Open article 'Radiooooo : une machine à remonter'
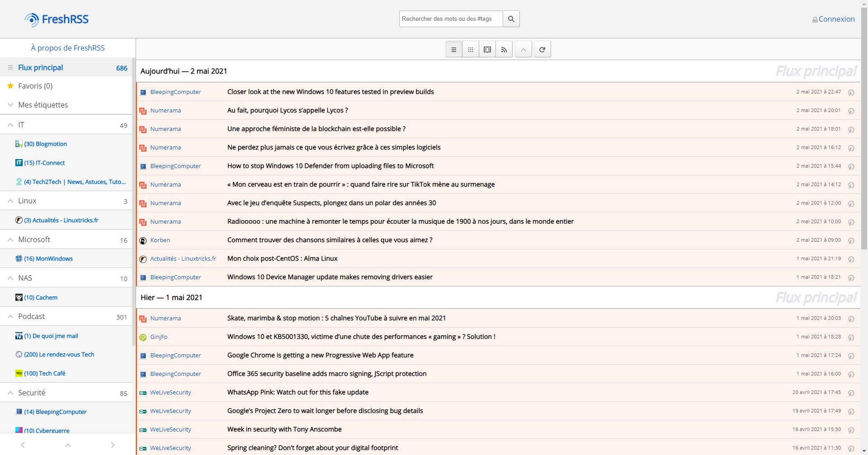This screenshot has height=455, width=868. coord(401,221)
